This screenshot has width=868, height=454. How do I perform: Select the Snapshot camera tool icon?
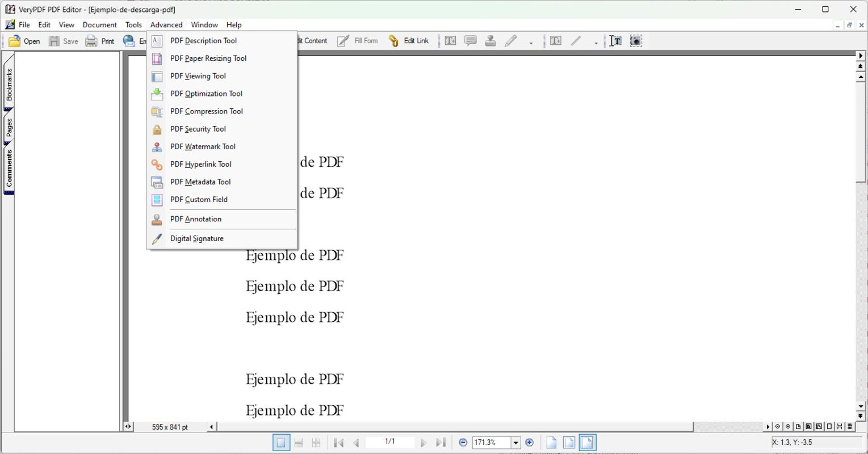coord(636,41)
